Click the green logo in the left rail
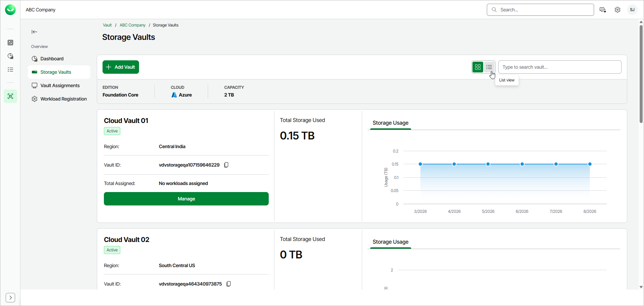The width and height of the screenshot is (644, 306). tap(10, 10)
